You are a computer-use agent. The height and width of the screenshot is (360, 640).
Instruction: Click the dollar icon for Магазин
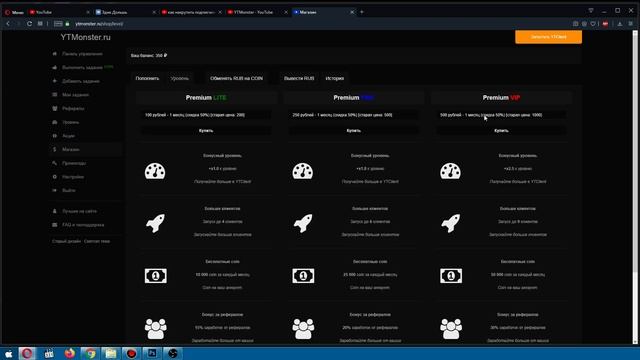(55, 149)
